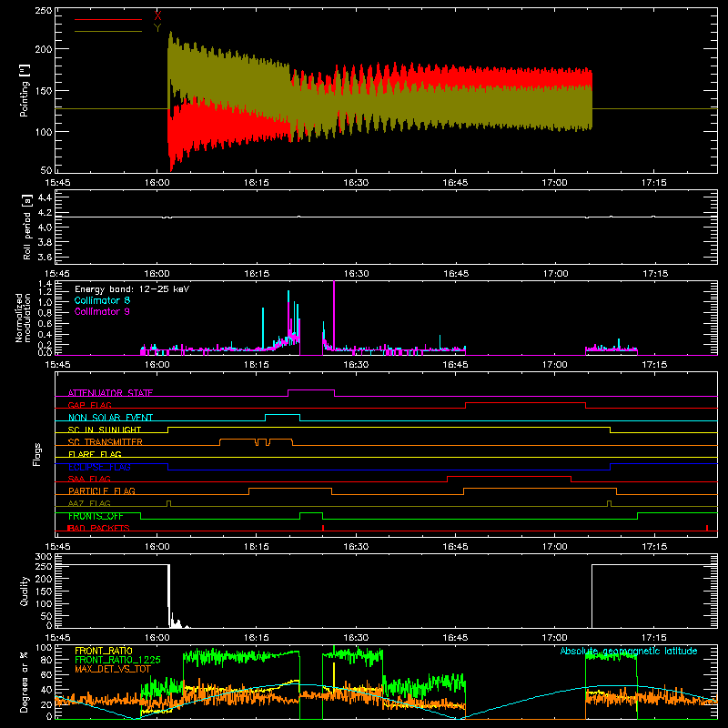Screen dimensions: 728x728
Task: Click the FRONT_RATIO_1225 legend label
Action: 117,660
